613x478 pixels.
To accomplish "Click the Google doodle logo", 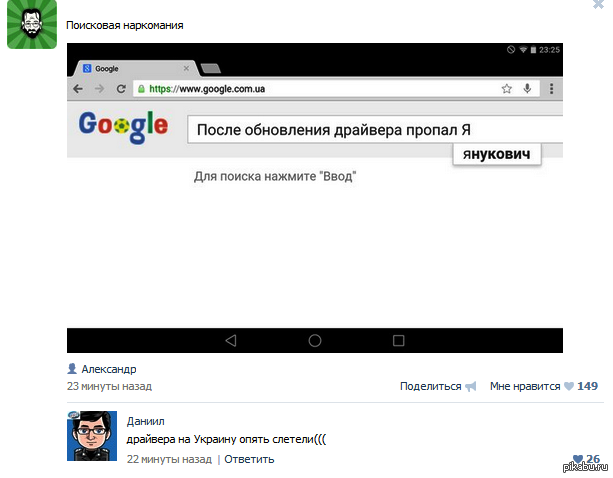I will coord(123,126).
